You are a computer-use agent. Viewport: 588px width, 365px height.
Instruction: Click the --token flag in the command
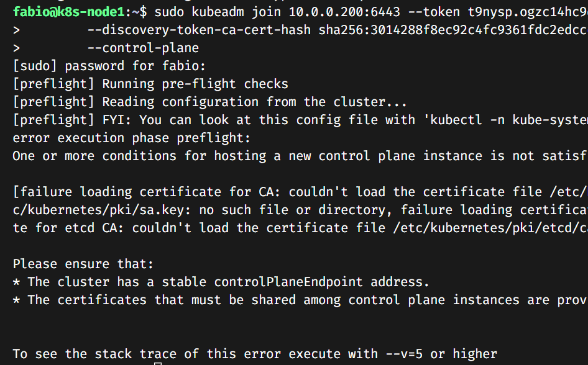434,12
